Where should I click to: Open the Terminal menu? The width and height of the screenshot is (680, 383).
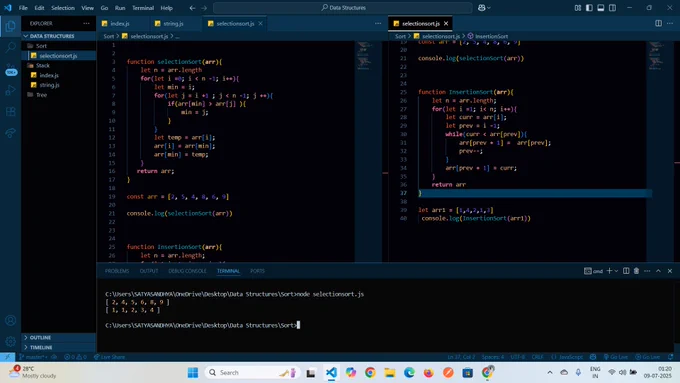click(x=143, y=8)
